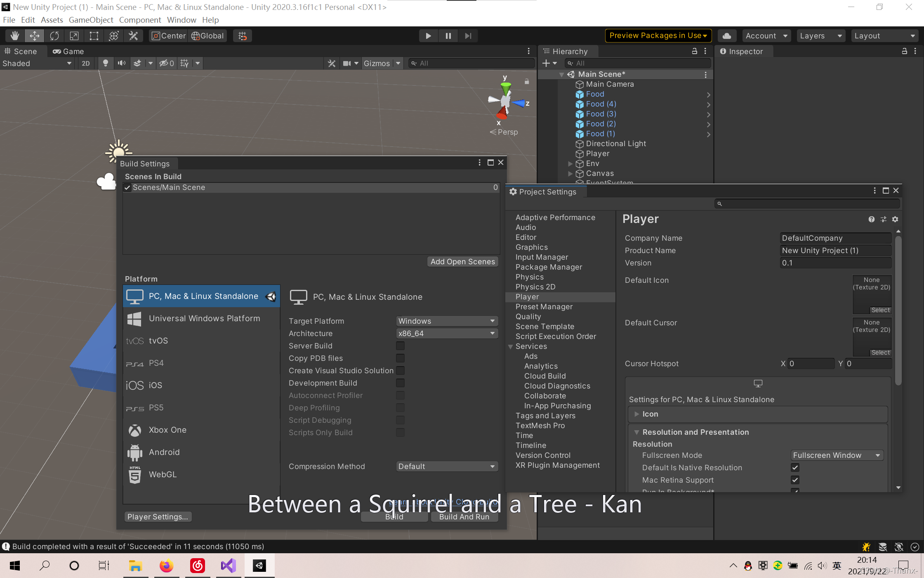The height and width of the screenshot is (578, 924).
Task: Open Cloud services icon in toolbar
Action: click(x=727, y=36)
